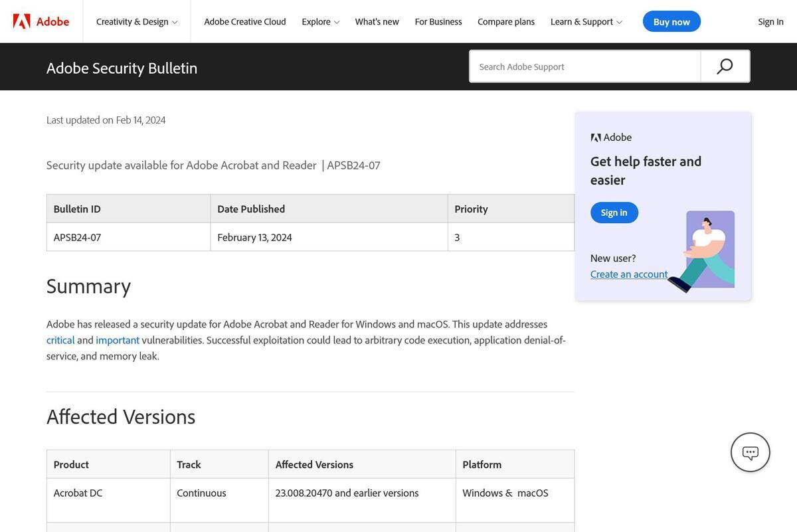The image size is (797, 532).
Task: Click the Affected Versions column header
Action: (362, 464)
